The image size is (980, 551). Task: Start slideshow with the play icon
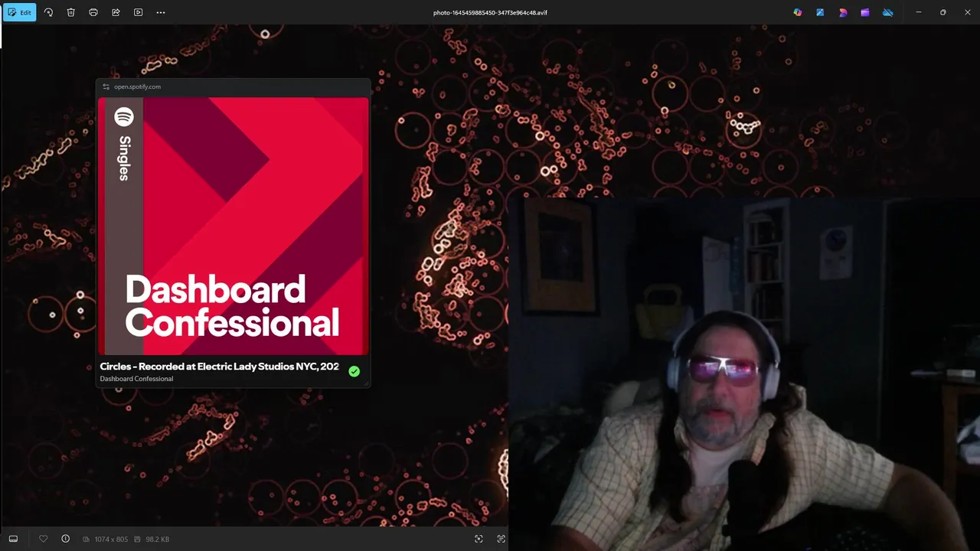(x=138, y=12)
